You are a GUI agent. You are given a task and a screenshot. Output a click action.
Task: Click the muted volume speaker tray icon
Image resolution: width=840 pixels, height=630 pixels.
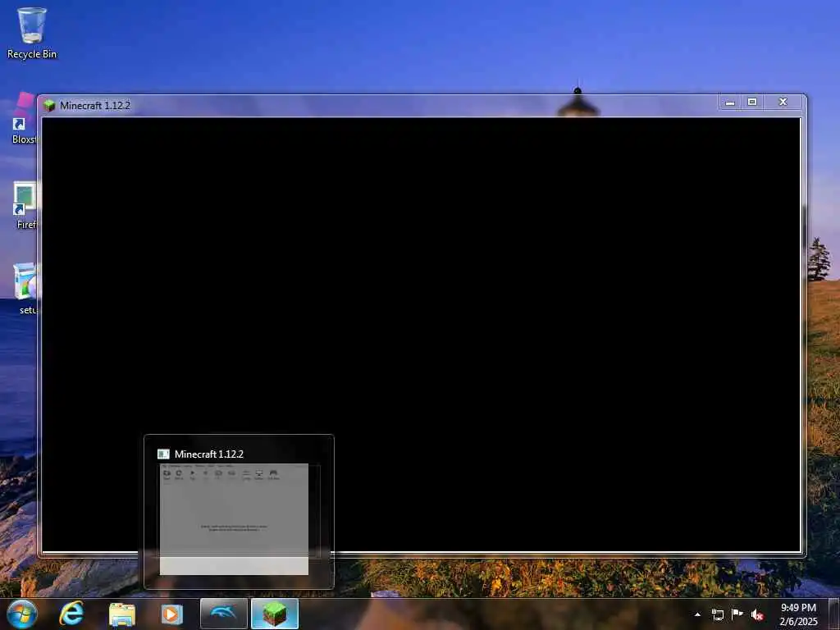coord(757,614)
